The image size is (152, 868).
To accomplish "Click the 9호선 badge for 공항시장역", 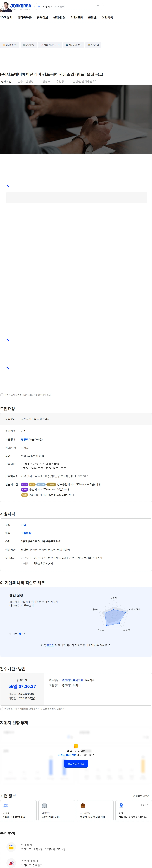I will tap(24, 495).
